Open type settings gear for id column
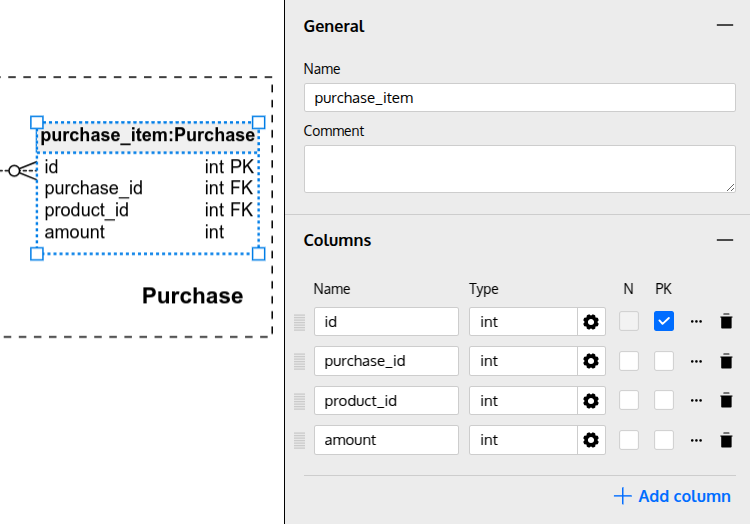The height and width of the screenshot is (524, 750). point(591,321)
